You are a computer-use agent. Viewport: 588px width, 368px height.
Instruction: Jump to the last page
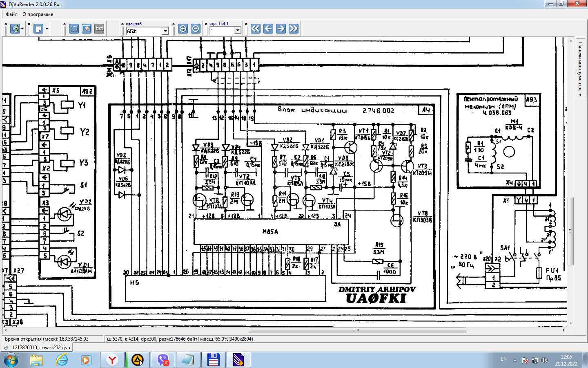(294, 29)
